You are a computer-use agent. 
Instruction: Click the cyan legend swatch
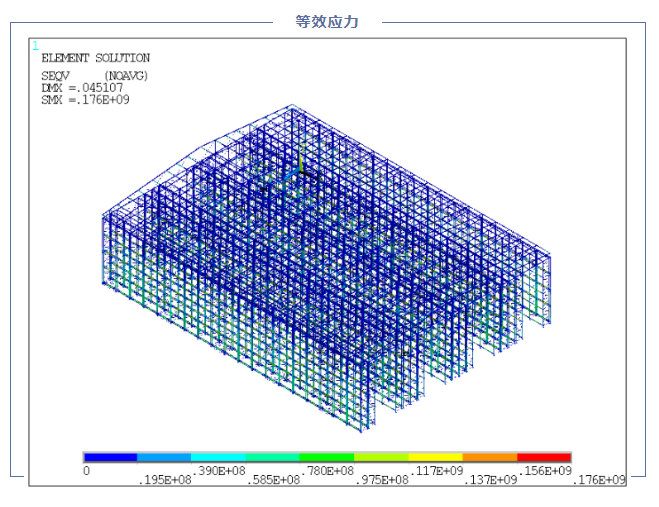click(218, 457)
